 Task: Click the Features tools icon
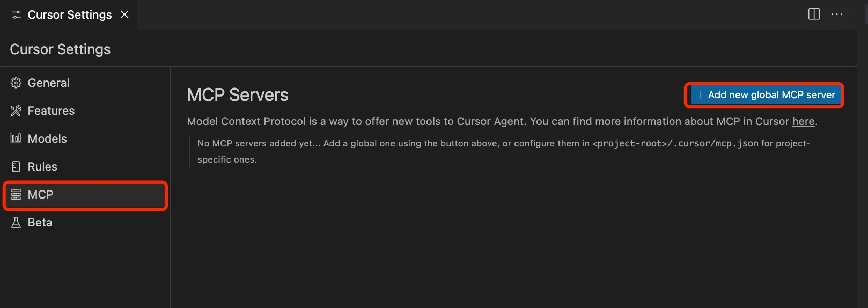pos(16,111)
